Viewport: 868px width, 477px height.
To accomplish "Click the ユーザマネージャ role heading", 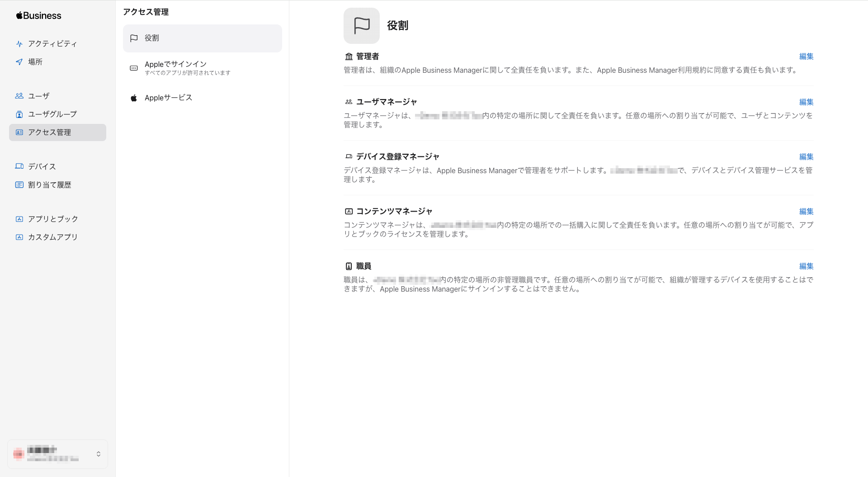I will [x=387, y=102].
